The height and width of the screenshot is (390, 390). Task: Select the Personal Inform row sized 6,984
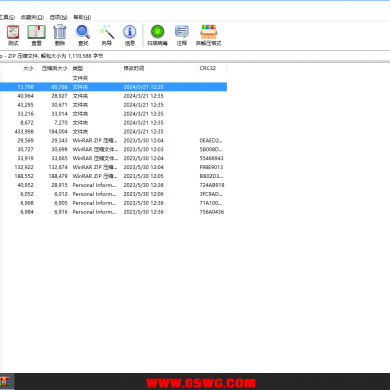pyautogui.click(x=113, y=212)
